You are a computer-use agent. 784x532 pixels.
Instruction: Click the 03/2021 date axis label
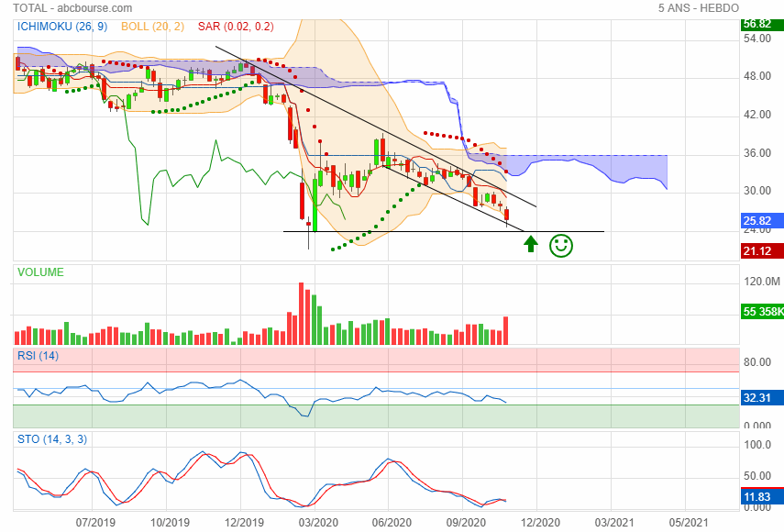[614, 523]
